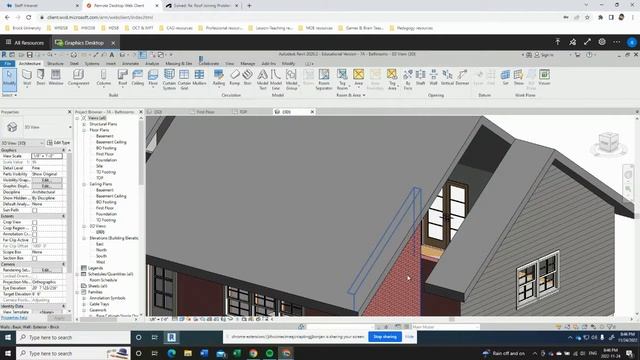The image size is (640, 360).
Task: Select the Ceiling tool
Action: tap(138, 78)
